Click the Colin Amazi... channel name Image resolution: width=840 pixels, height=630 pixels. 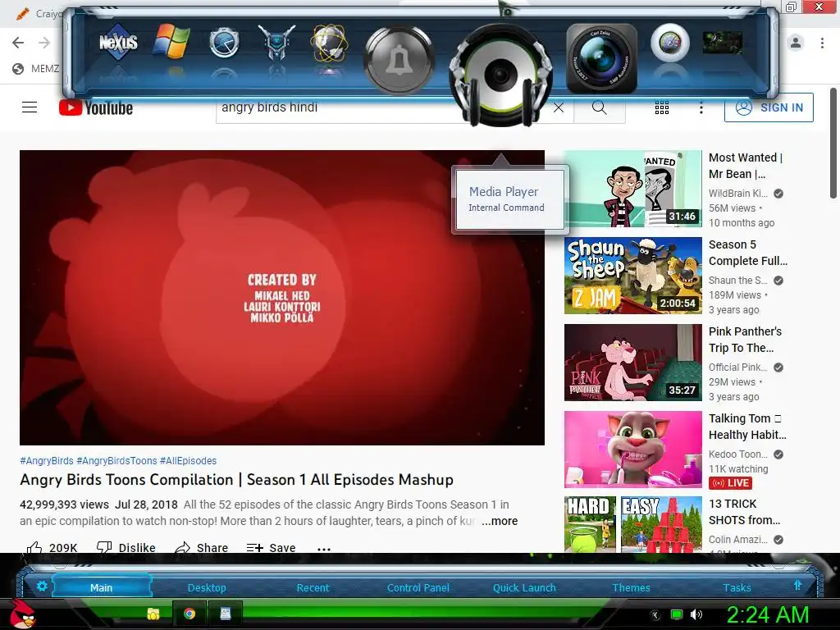click(x=737, y=540)
